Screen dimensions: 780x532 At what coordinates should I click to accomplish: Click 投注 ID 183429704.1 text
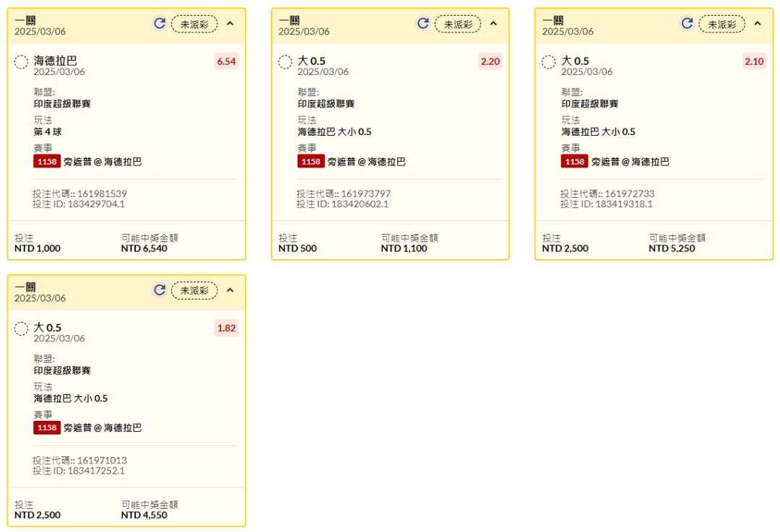coord(79,204)
